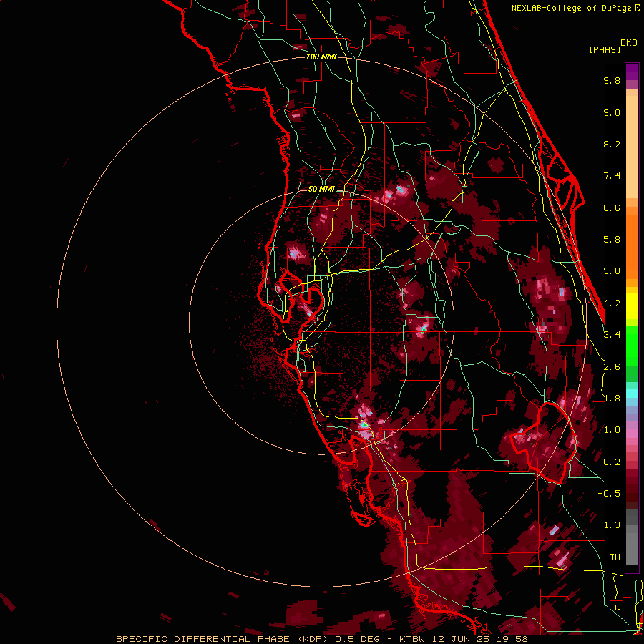Click the 1.0 scale value

(612, 430)
